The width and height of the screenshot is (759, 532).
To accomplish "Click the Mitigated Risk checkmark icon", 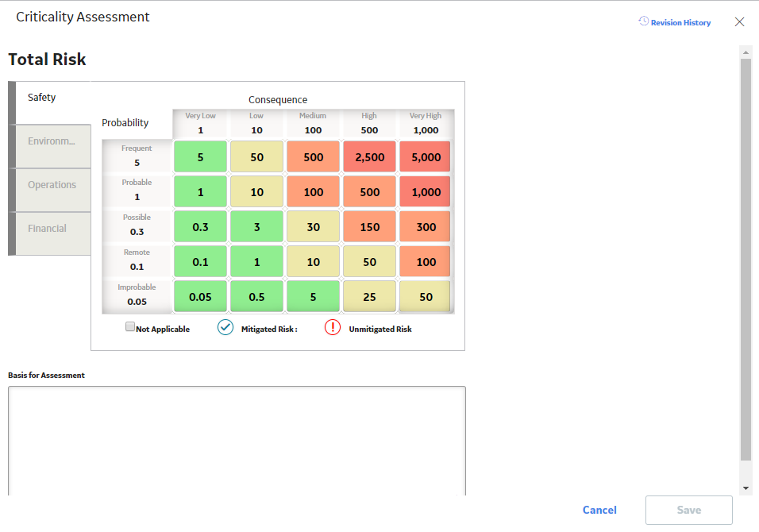I will pyautogui.click(x=225, y=328).
